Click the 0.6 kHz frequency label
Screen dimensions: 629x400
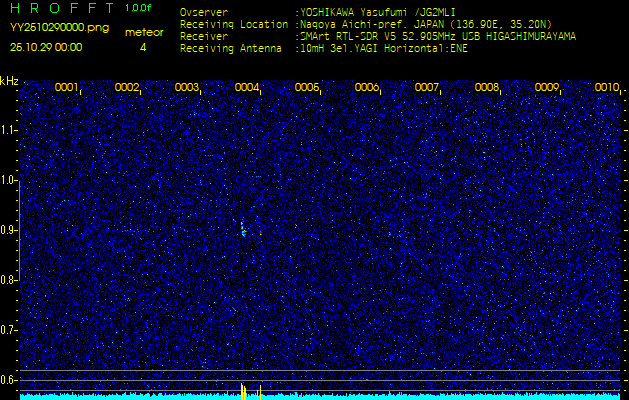[x=8, y=380]
